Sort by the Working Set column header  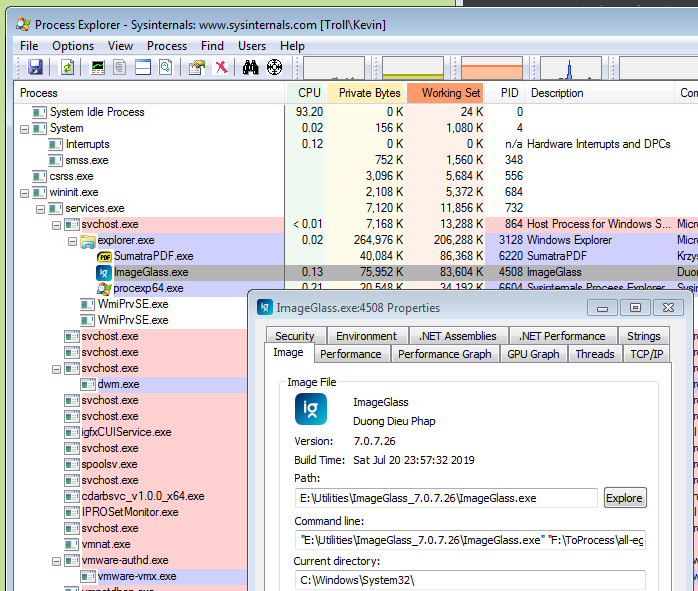tap(446, 93)
